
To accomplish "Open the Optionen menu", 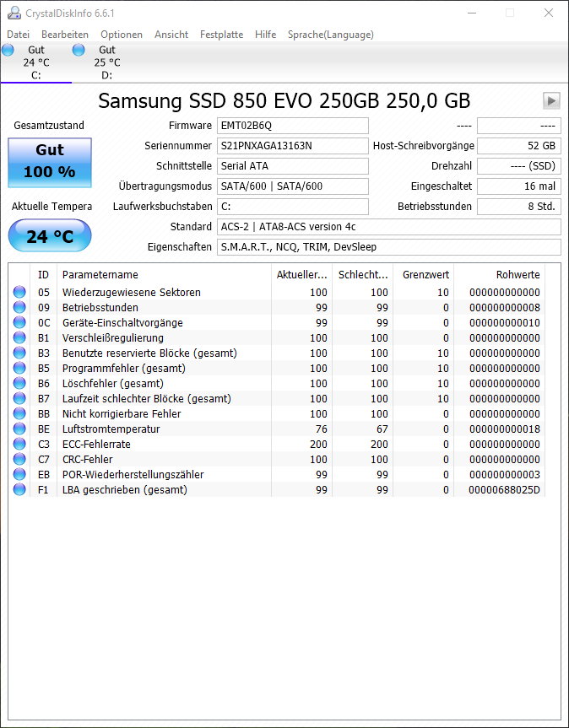I will [122, 35].
